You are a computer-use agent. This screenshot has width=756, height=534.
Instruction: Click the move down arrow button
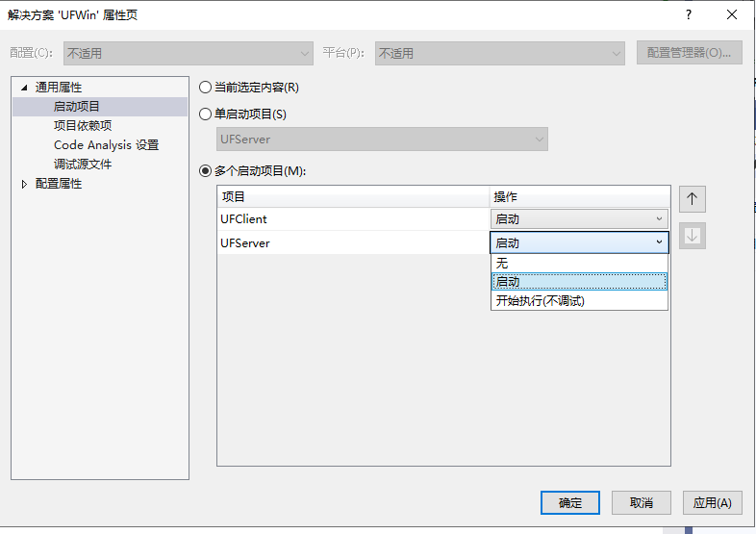(x=692, y=236)
